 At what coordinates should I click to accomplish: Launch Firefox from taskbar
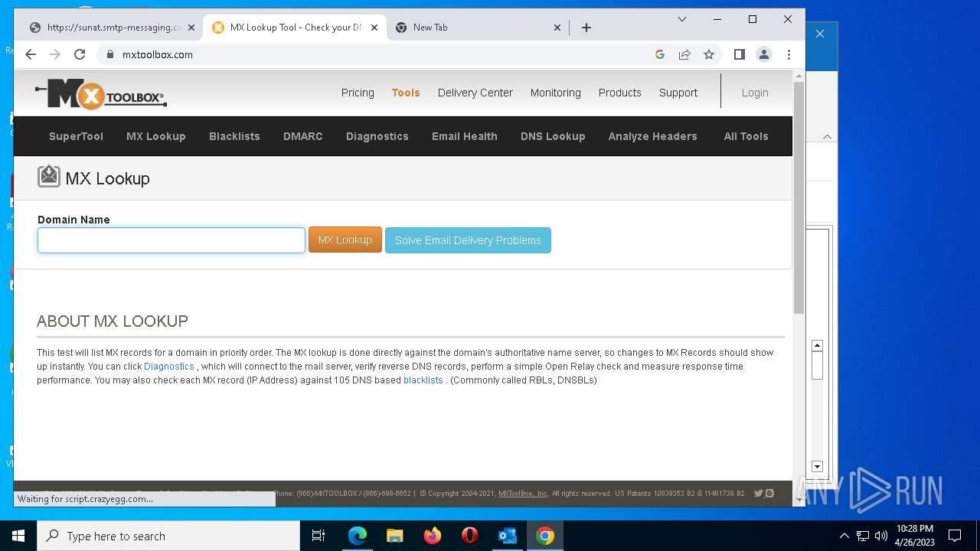pos(433,536)
